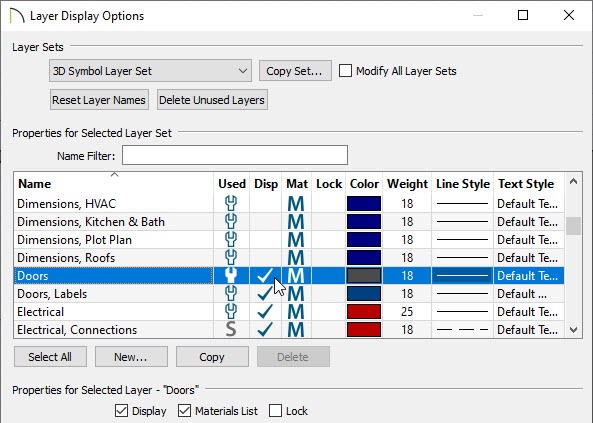Click the S icon in Electrical, Connections row
Image resolution: width=593 pixels, height=423 pixels.
pos(231,330)
